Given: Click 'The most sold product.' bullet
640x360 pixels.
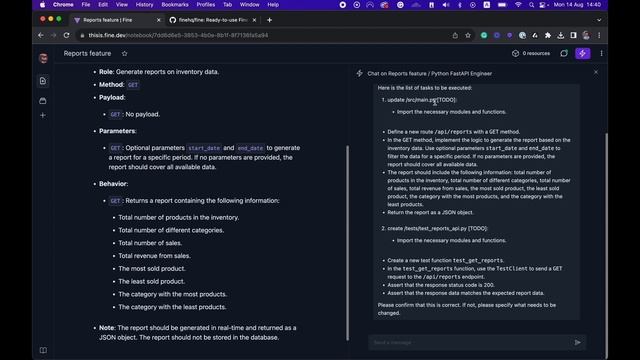Looking at the screenshot, I should coord(152,269).
